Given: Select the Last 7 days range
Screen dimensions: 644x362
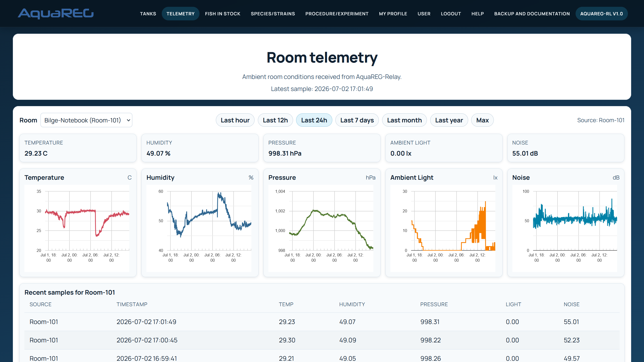Looking at the screenshot, I should coord(357,120).
